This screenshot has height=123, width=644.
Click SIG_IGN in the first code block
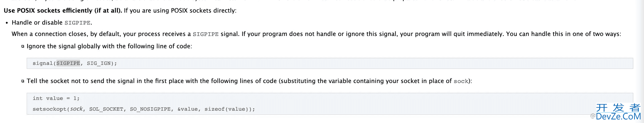tap(99, 63)
